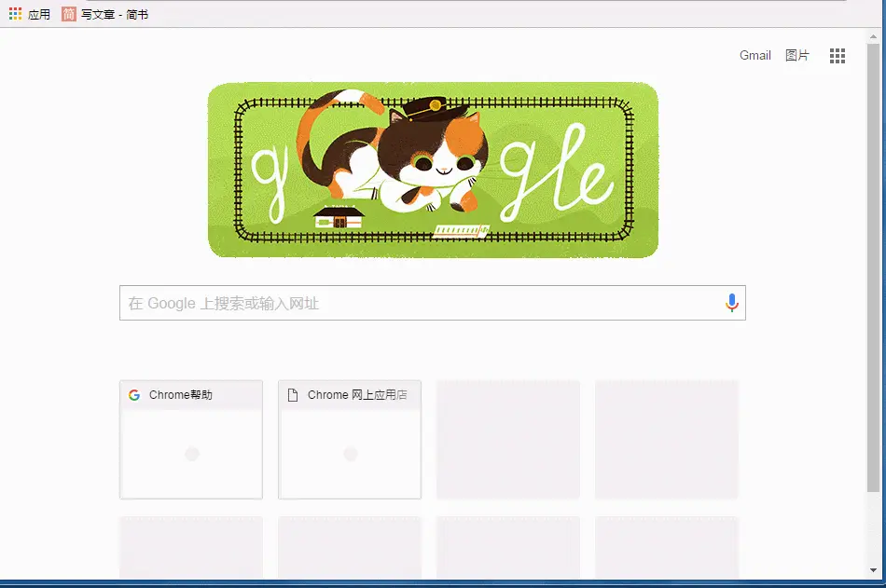Click the vertical scrollbar thumb
The height and width of the screenshot is (588, 886).
pyautogui.click(x=873, y=267)
